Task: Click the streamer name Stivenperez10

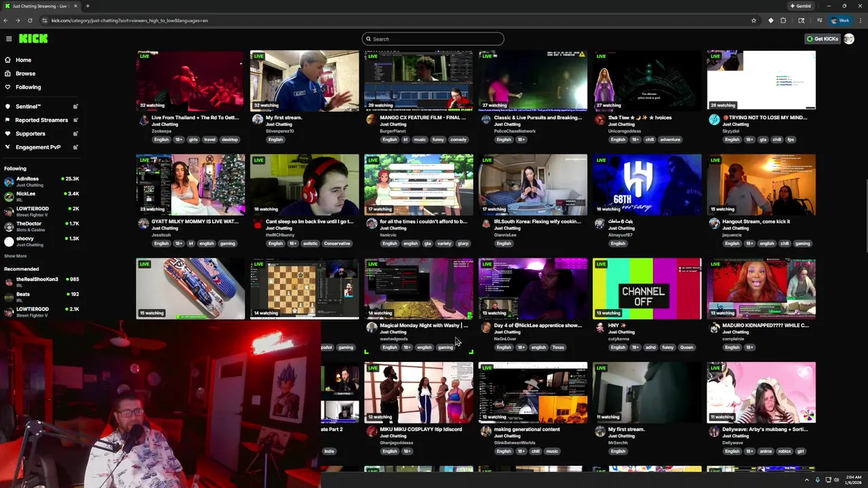Action: (280, 131)
